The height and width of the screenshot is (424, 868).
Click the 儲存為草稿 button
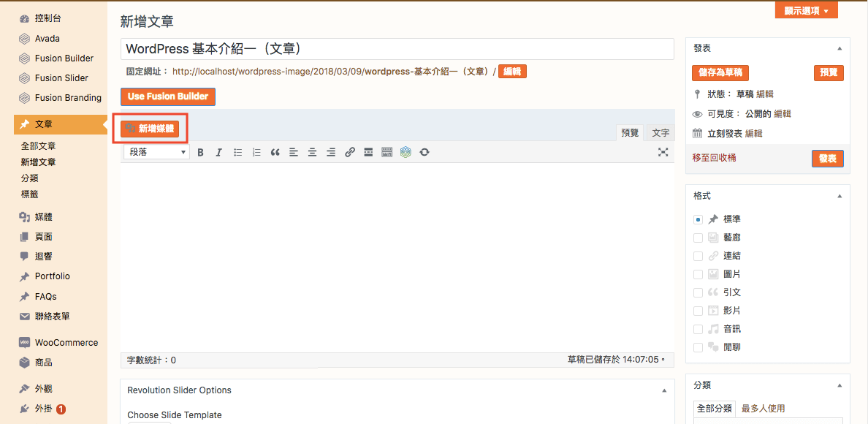(720, 73)
